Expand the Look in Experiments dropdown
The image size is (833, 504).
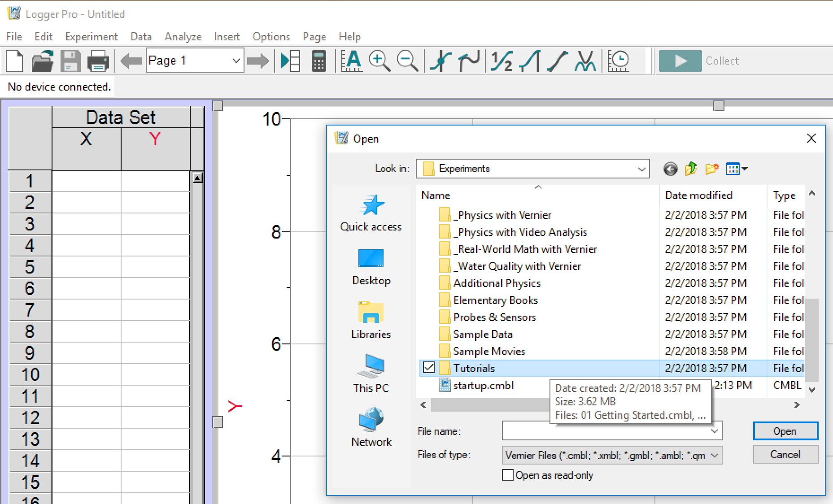point(642,169)
